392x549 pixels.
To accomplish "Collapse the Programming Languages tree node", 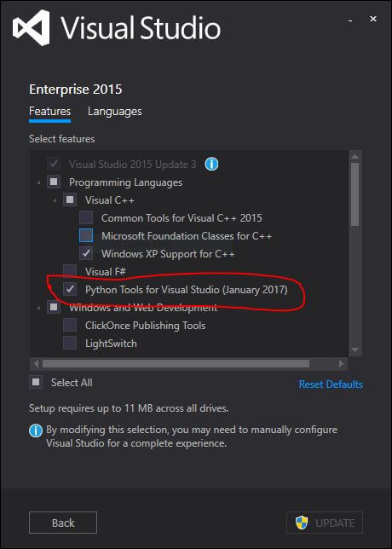I will [x=38, y=182].
